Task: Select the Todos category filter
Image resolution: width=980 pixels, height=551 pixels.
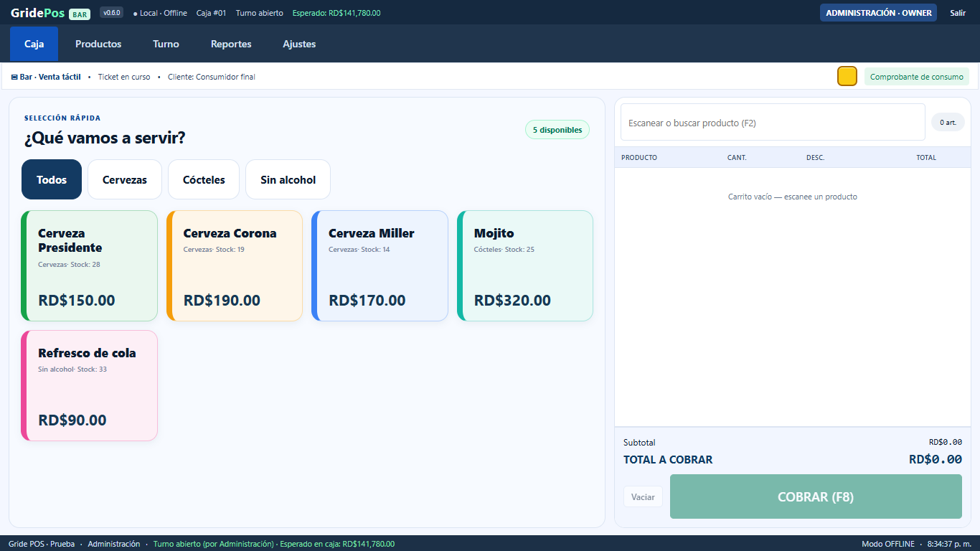Action: coord(52,179)
